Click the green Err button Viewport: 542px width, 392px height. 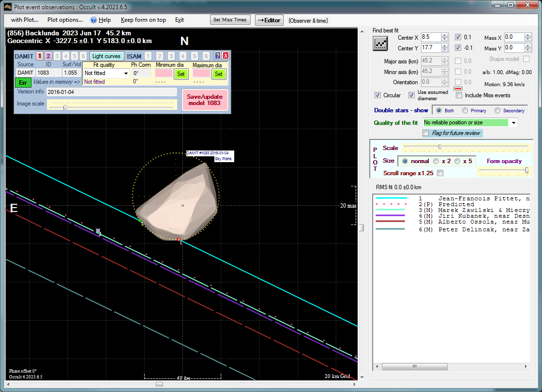click(23, 82)
